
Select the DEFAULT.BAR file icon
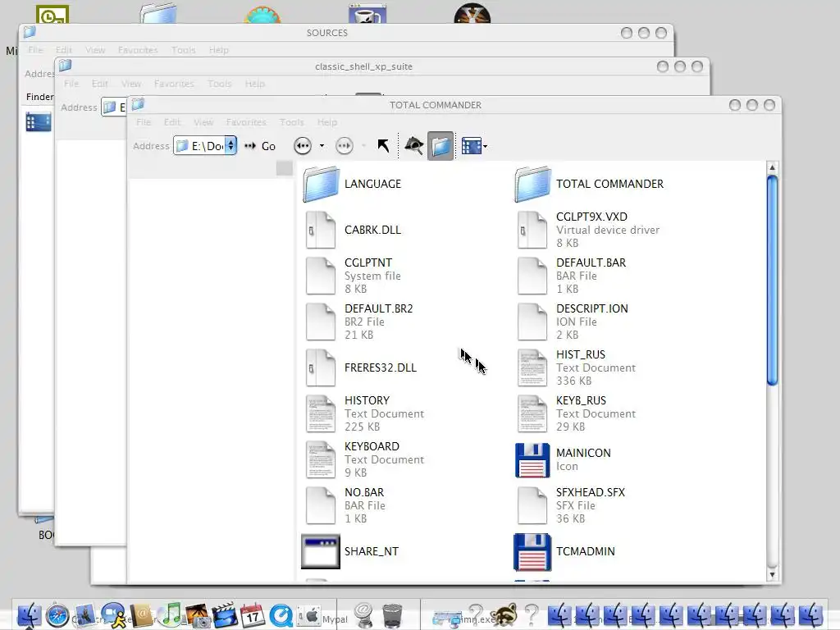[x=532, y=276]
